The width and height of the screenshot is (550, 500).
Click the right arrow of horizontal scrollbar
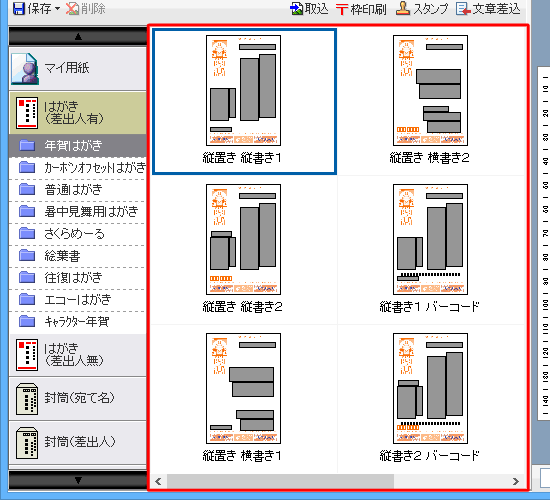[516, 481]
